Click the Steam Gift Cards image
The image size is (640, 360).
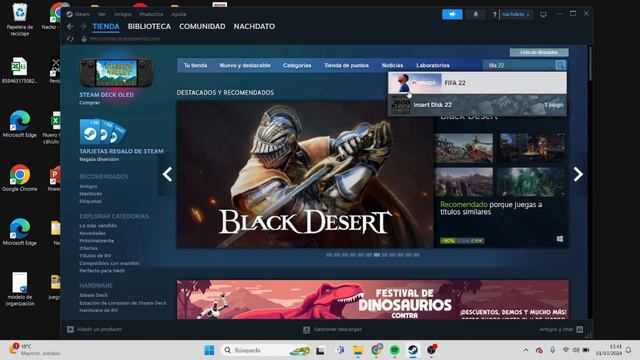coord(103,131)
